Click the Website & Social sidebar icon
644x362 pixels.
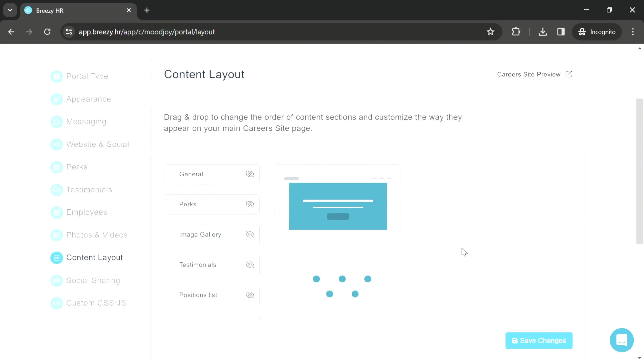coord(56,144)
